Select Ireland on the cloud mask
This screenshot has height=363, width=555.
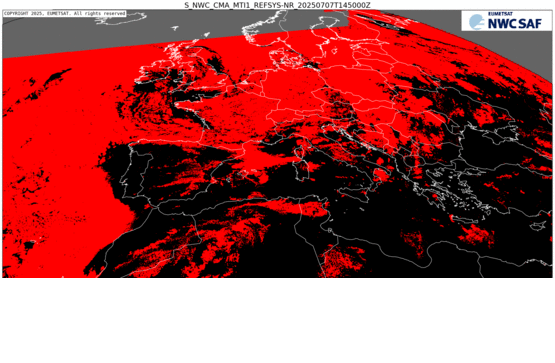point(153,72)
